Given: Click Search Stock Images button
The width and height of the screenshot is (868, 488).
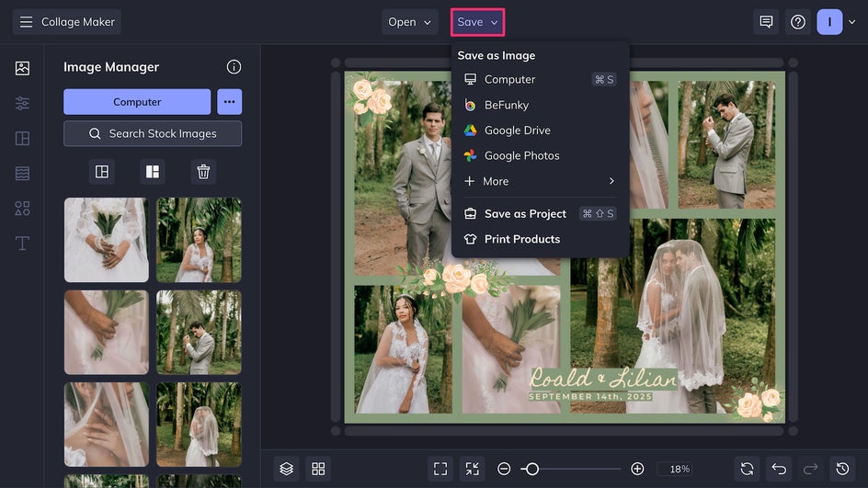Looking at the screenshot, I should click(153, 134).
